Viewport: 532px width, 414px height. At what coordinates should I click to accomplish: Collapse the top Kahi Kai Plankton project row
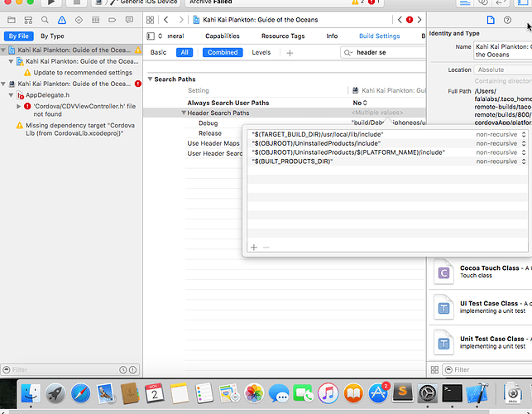3,50
